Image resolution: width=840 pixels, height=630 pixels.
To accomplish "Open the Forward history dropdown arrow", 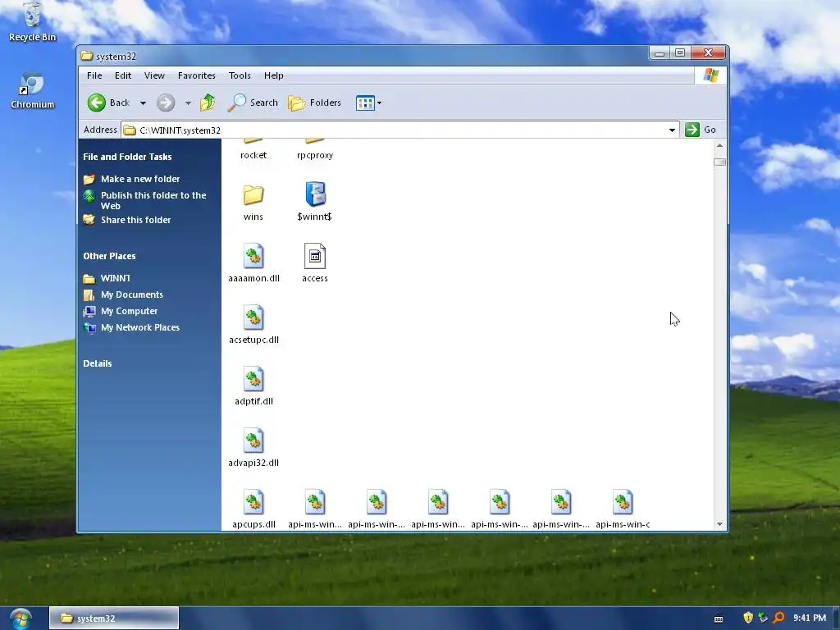I will pos(188,103).
